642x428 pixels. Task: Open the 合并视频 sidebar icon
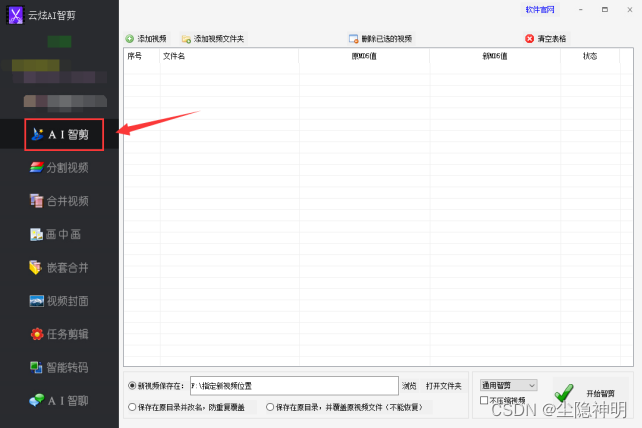pos(36,201)
